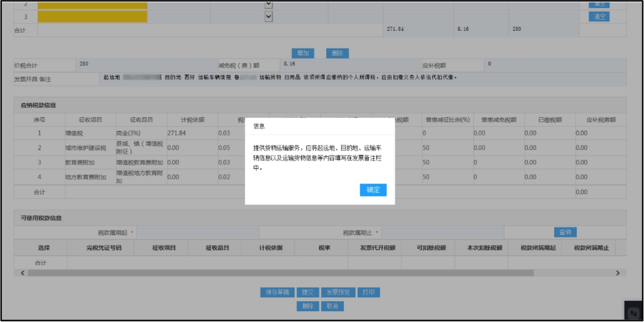Viewport: 644px width, 322px height.
Task: Click 增加 to add a row
Action: 303,53
